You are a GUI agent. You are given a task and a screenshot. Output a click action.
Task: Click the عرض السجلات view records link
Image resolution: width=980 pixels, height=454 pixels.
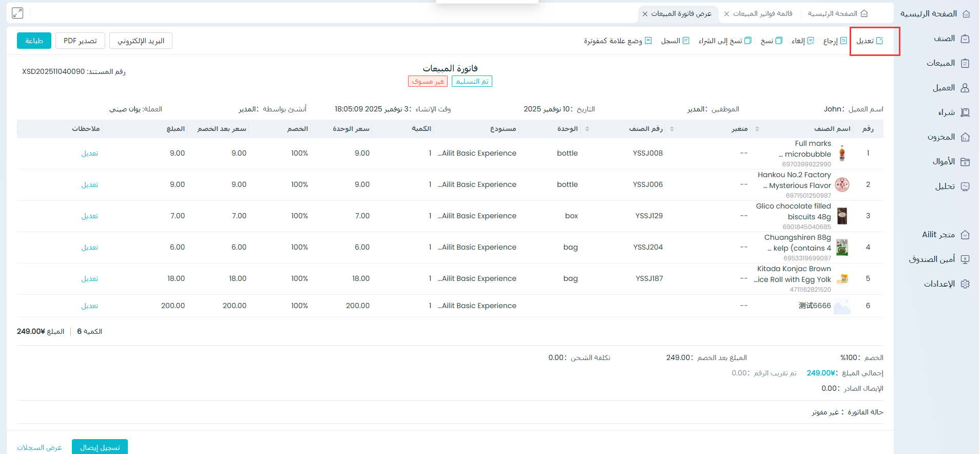pos(40,447)
